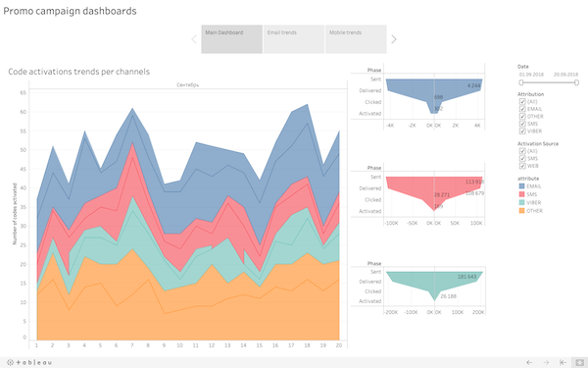Click the 'Promo campaign dashboards' title

tap(70, 11)
